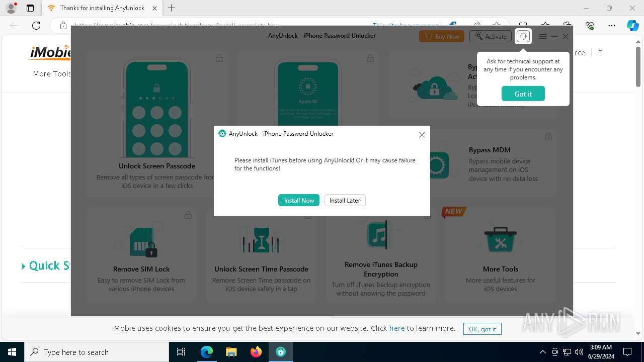Open Edge tab actions menu icon

click(30, 8)
